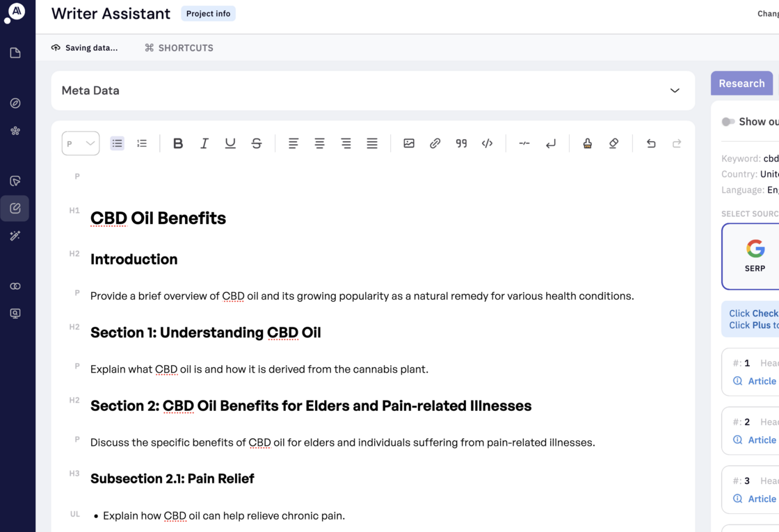Click bullet about relieving chronic pain
Screen dimensions: 779x532
(x=223, y=515)
